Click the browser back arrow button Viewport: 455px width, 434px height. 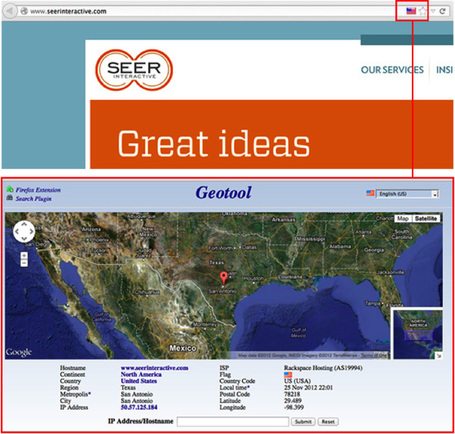point(10,11)
